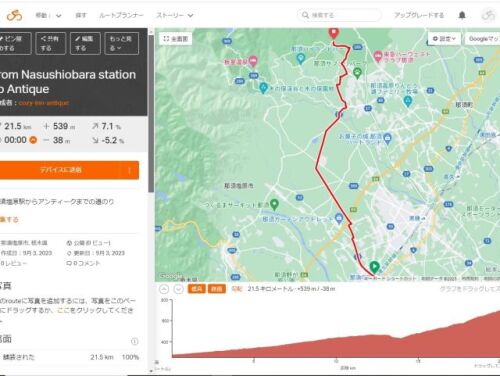The height and width of the screenshot is (376, 500).
Task: Open the ルートプランナー menu item
Action: [x=121, y=15]
